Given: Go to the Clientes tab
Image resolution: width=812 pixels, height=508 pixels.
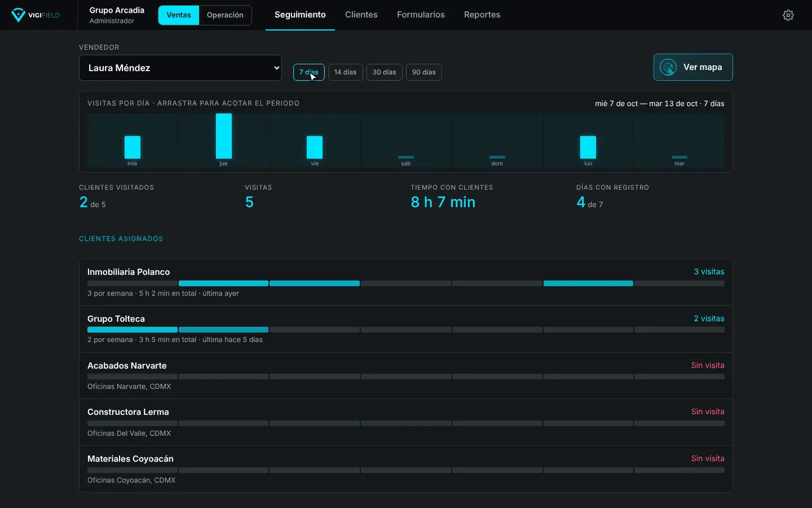Looking at the screenshot, I should 361,15.
